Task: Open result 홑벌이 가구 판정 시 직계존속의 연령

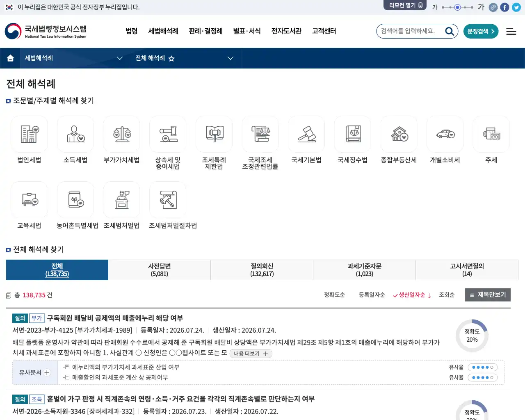Action: [x=180, y=399]
